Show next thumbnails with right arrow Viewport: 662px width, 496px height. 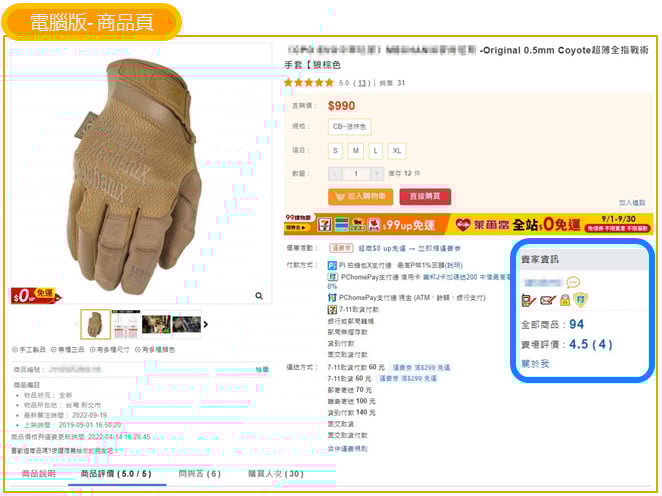[x=206, y=324]
